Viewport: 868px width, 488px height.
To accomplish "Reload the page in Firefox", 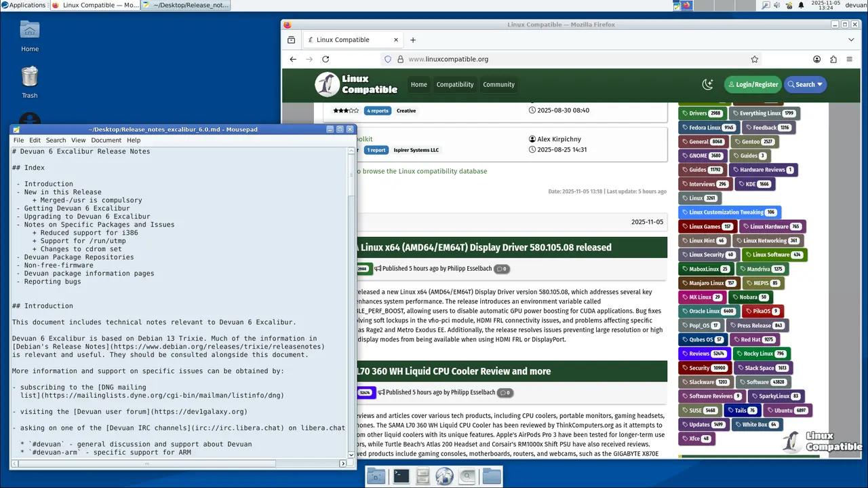I will pos(325,59).
